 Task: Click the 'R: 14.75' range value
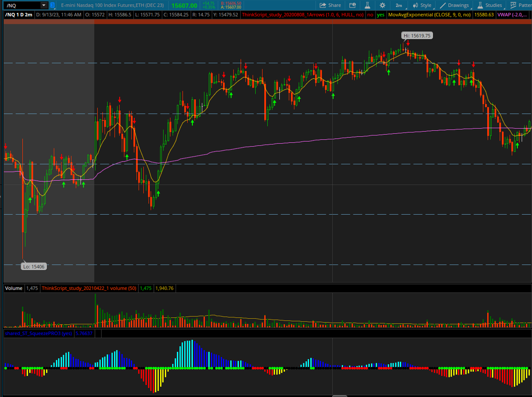pyautogui.click(x=202, y=15)
